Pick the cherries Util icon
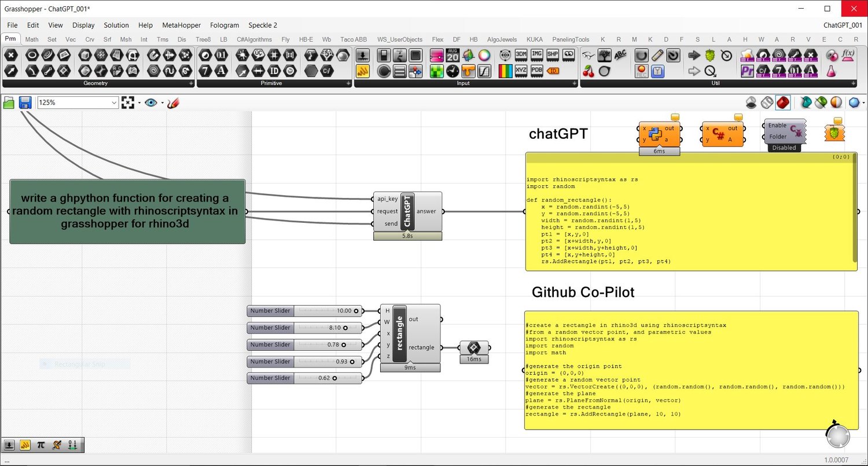Image resolution: width=868 pixels, height=466 pixels. coord(589,71)
